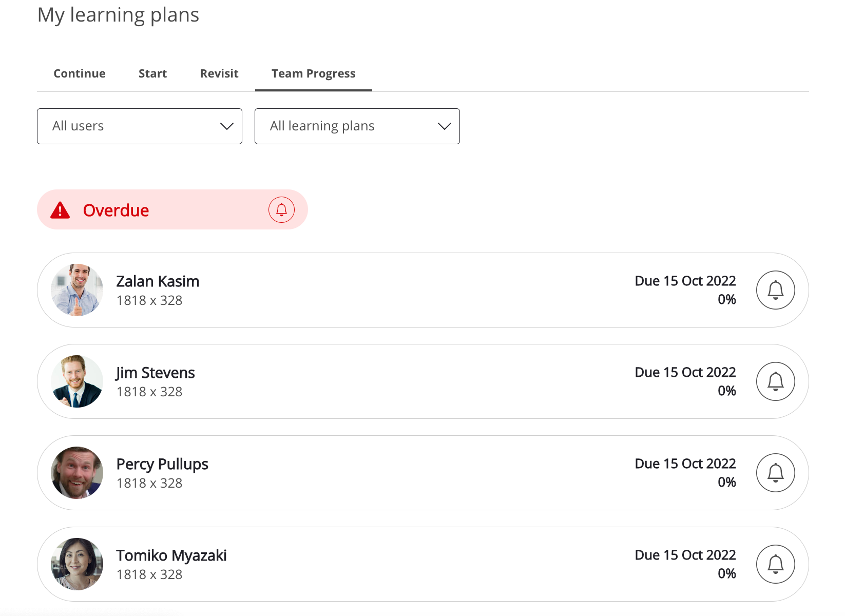
Task: Notify Percy Pullups using bell icon
Action: [x=775, y=473]
